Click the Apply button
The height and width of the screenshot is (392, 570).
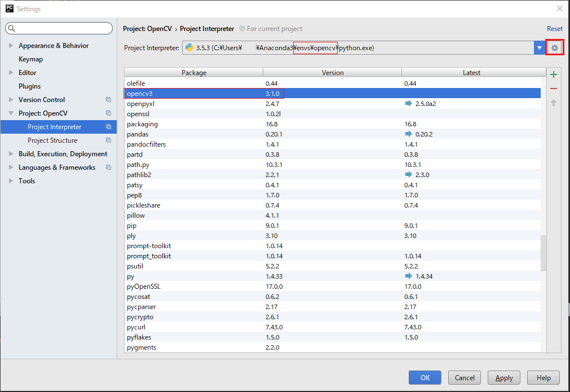(x=504, y=378)
